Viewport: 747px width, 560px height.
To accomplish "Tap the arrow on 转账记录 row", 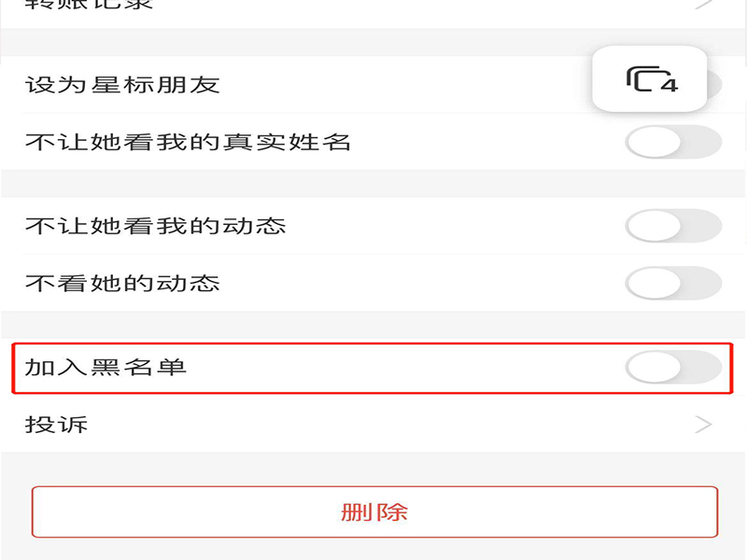I will 705,5.
